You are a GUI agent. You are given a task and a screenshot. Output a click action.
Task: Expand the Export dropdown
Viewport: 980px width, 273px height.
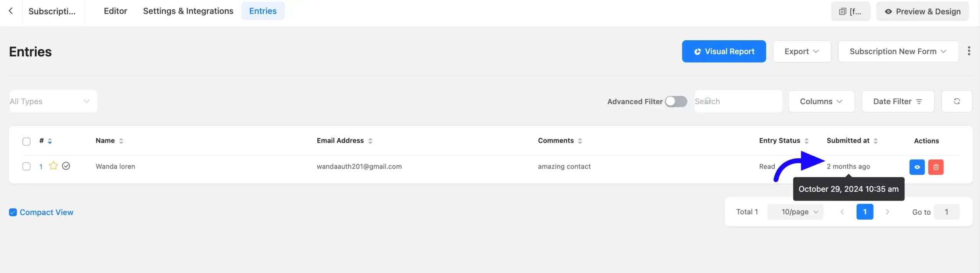pyautogui.click(x=802, y=51)
